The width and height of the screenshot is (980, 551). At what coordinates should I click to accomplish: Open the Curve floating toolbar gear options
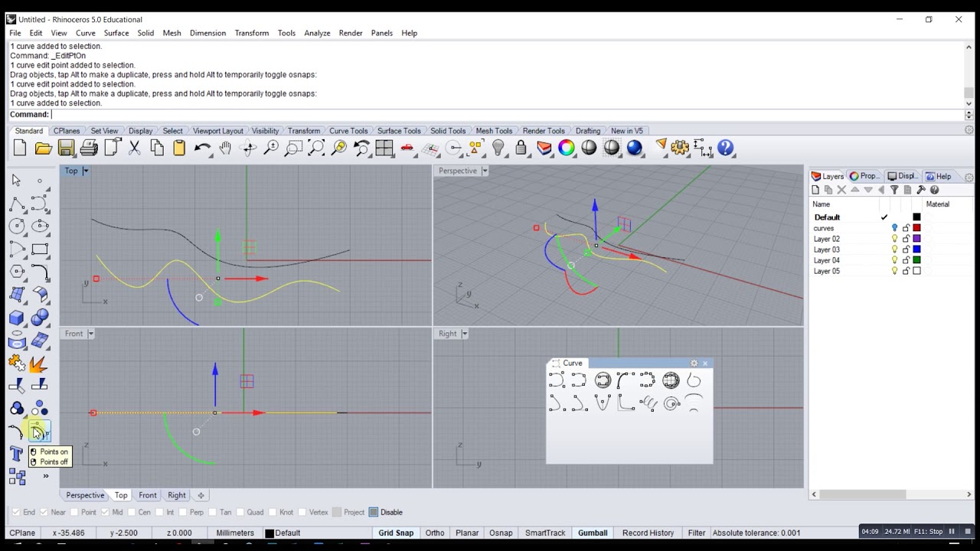click(694, 364)
